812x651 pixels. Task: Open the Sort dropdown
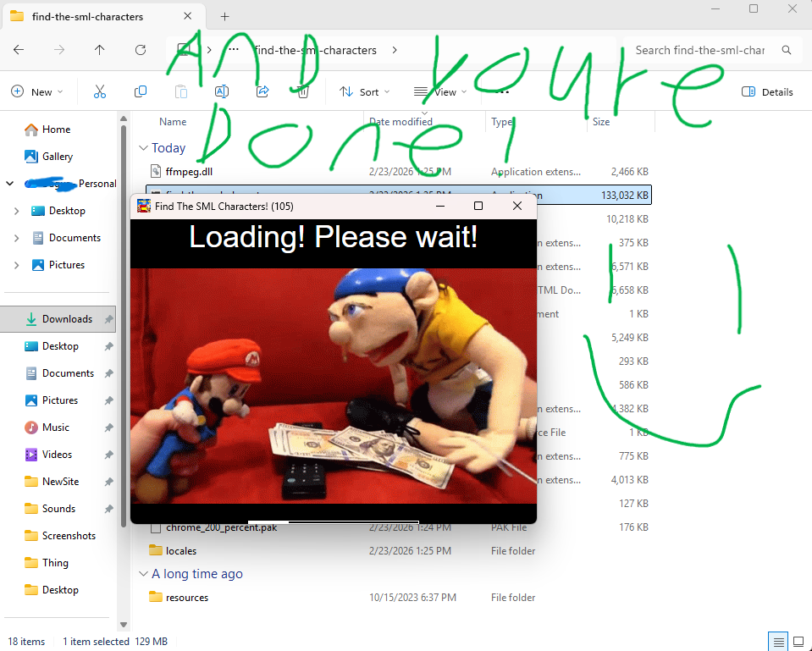(364, 91)
